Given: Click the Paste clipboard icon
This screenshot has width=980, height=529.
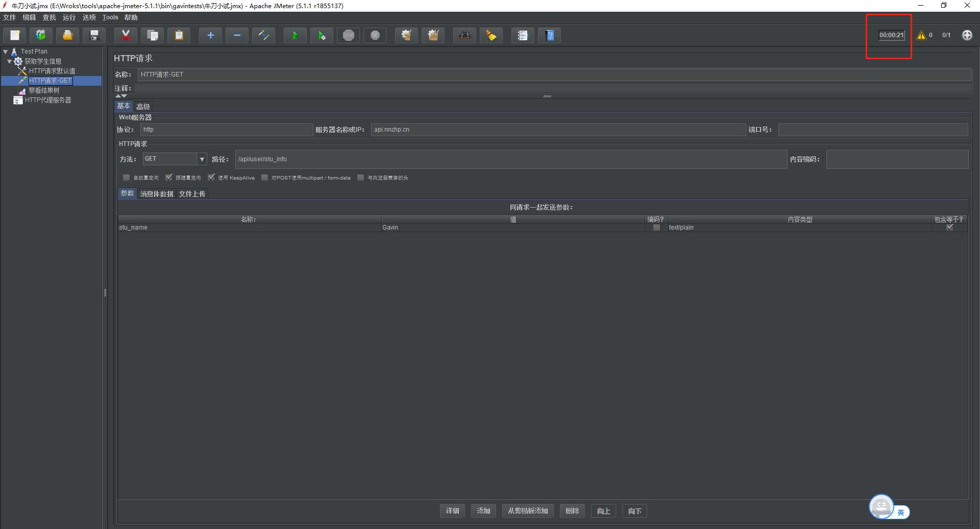Looking at the screenshot, I should [179, 35].
